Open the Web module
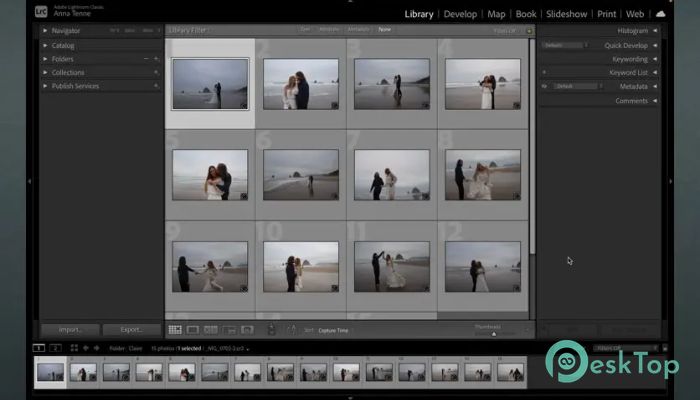This screenshot has height=400, width=700. pyautogui.click(x=635, y=14)
